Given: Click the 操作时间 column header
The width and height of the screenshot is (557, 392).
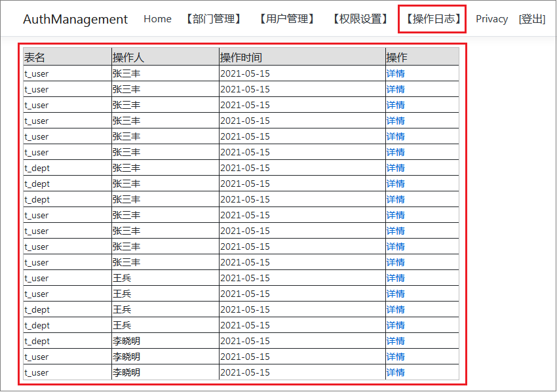Looking at the screenshot, I should 241,58.
